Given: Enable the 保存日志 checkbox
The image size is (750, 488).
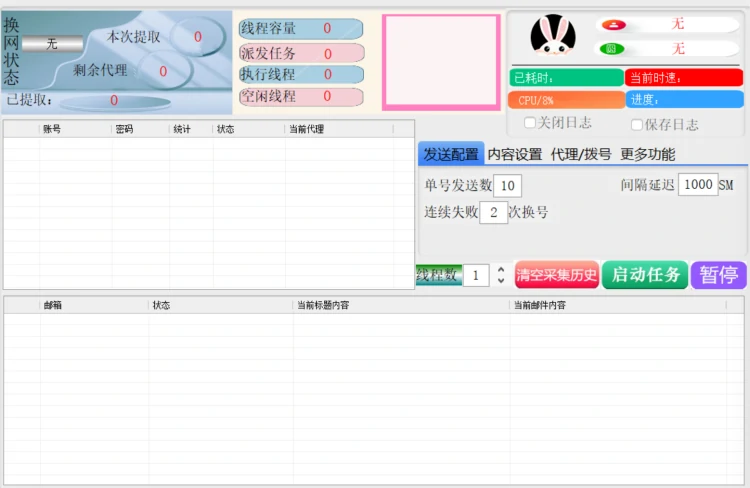Looking at the screenshot, I should [637, 125].
